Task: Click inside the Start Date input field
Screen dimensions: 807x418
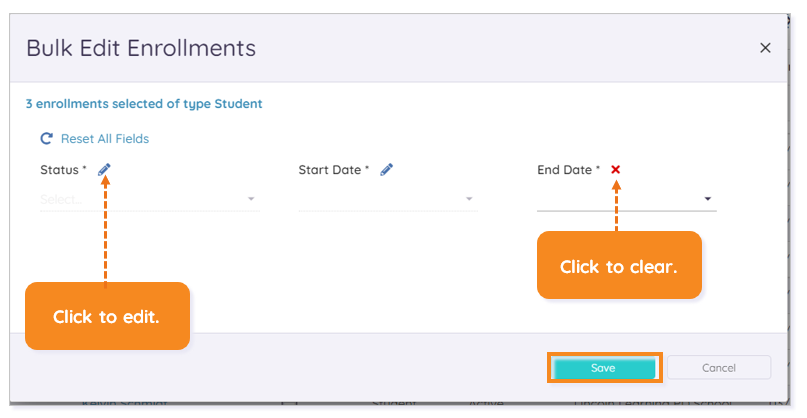Action: [x=388, y=199]
